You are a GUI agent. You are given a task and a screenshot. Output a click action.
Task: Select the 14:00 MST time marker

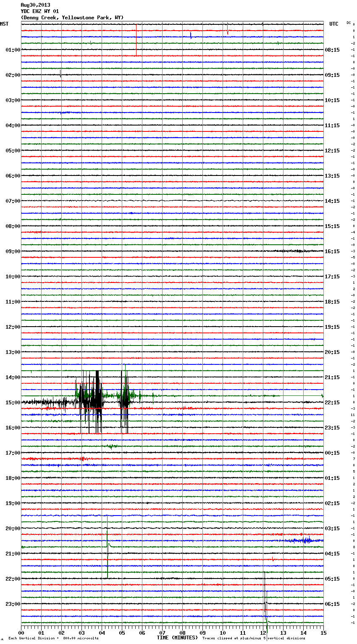coord(13,377)
